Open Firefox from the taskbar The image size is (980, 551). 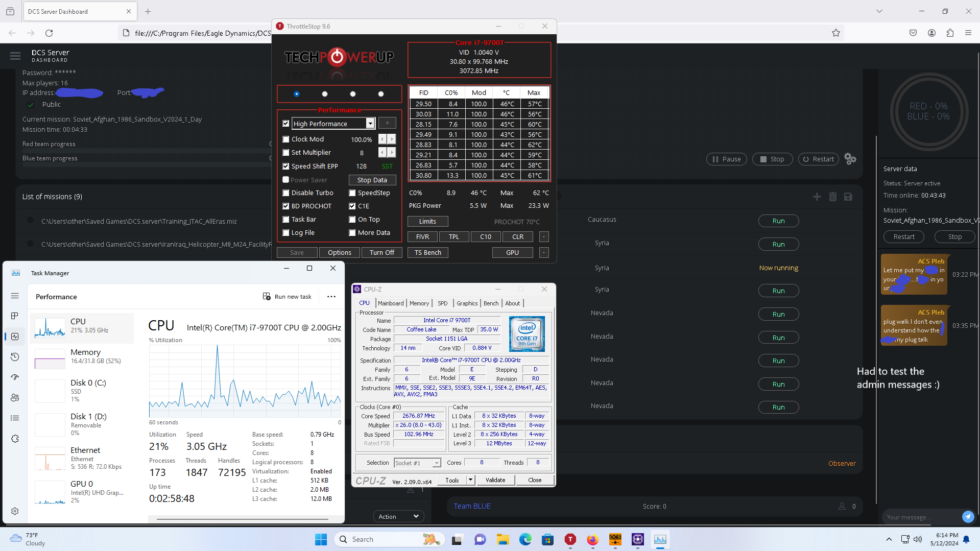(x=592, y=539)
